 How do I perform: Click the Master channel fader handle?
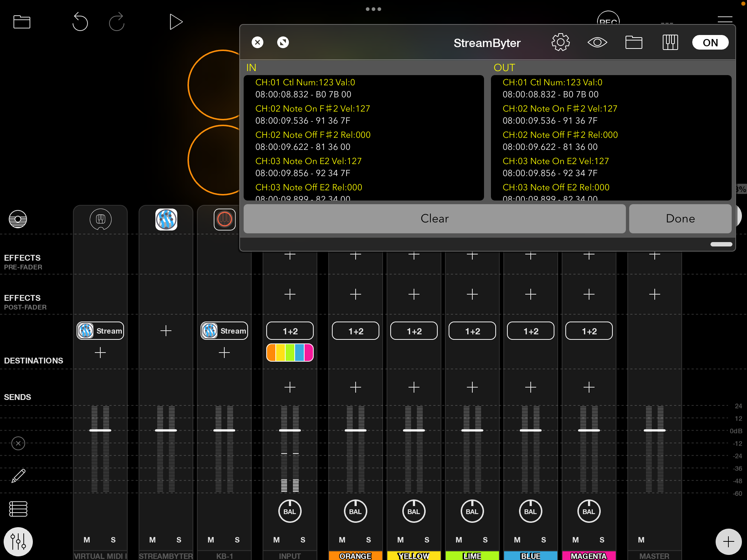[655, 431]
